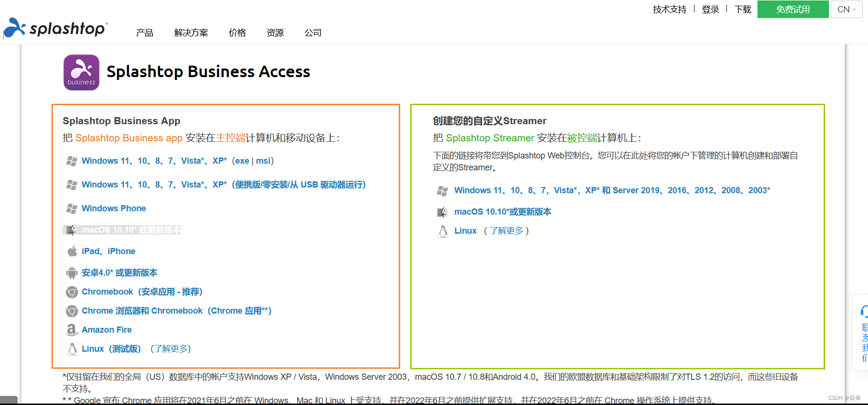This screenshot has width=868, height=405.
Task: Open the Windows Phone download link
Action: (x=114, y=208)
